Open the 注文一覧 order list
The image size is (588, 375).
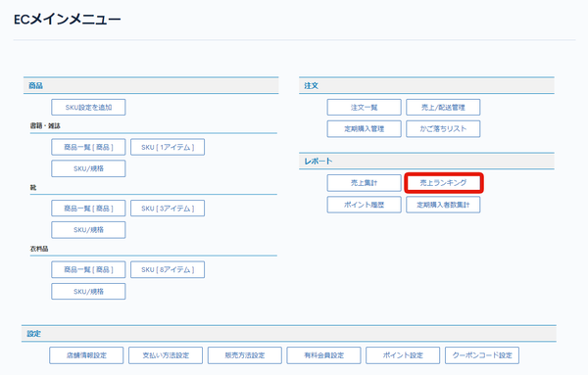click(365, 107)
